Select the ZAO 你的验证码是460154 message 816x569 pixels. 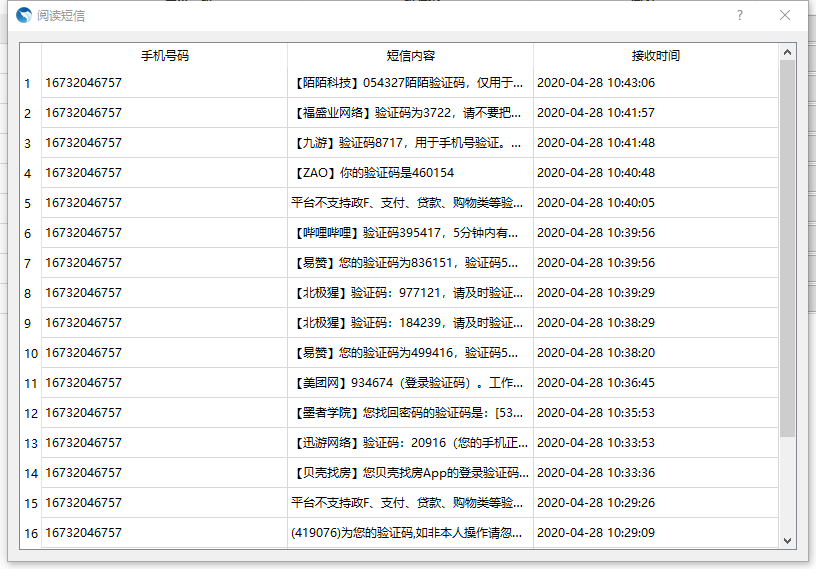410,173
